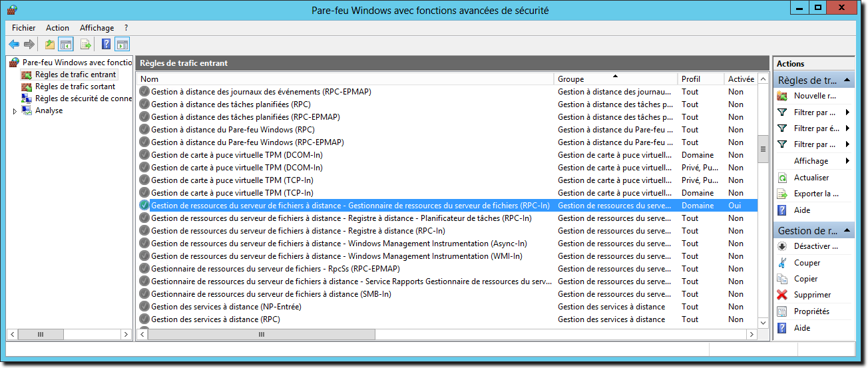Click the Propriétés icon
Screen dimensions: 868x368
point(783,311)
